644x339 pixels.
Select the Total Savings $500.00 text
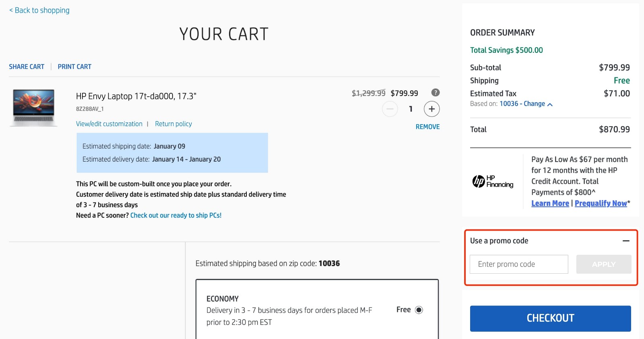pos(506,50)
